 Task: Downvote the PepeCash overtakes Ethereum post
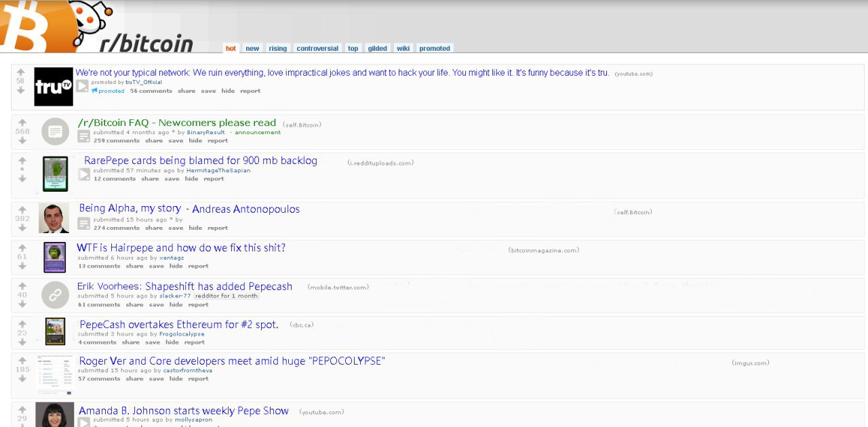point(22,342)
